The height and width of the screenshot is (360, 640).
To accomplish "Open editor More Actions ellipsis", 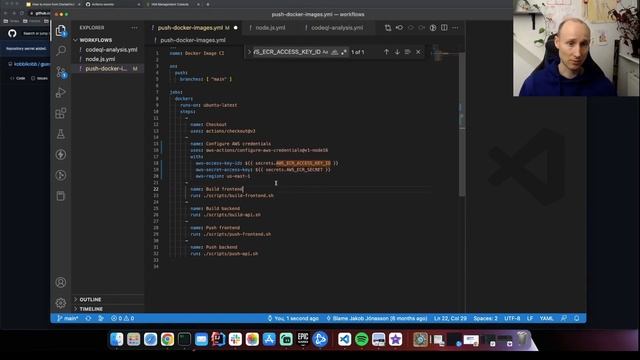I will 455,28.
